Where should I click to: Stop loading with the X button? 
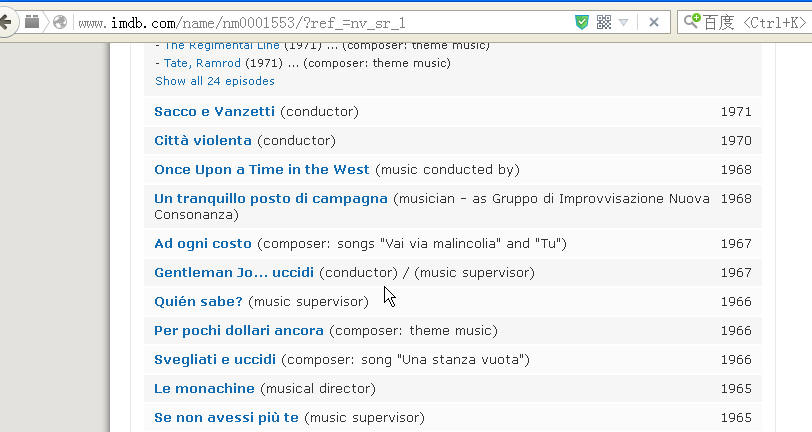click(x=654, y=22)
